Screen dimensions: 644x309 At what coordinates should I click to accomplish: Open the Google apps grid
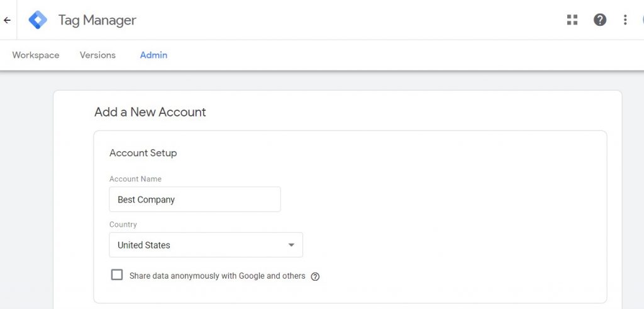point(572,20)
